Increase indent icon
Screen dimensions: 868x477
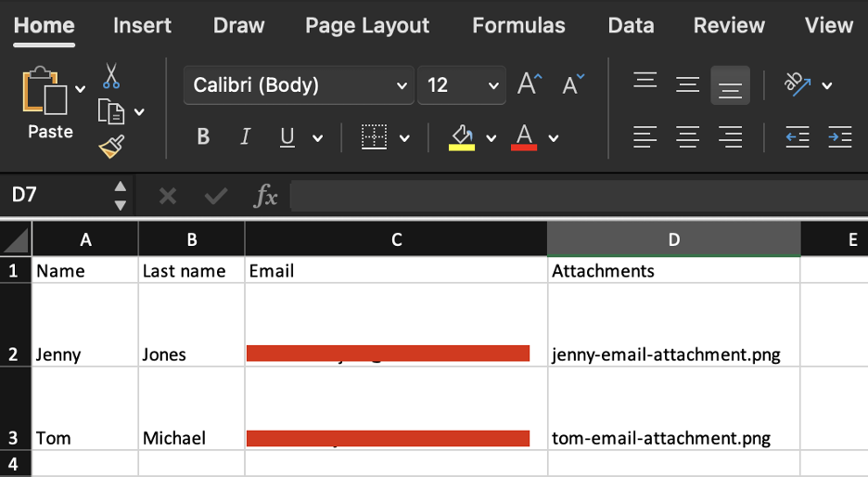[x=840, y=136]
